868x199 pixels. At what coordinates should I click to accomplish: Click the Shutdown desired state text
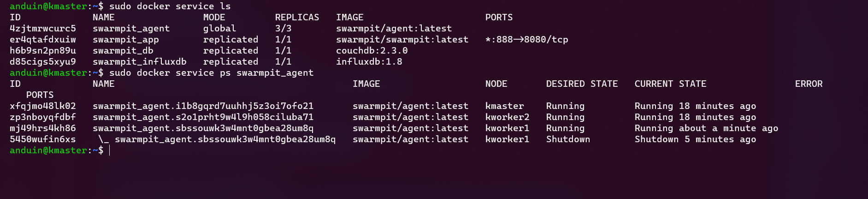point(568,139)
